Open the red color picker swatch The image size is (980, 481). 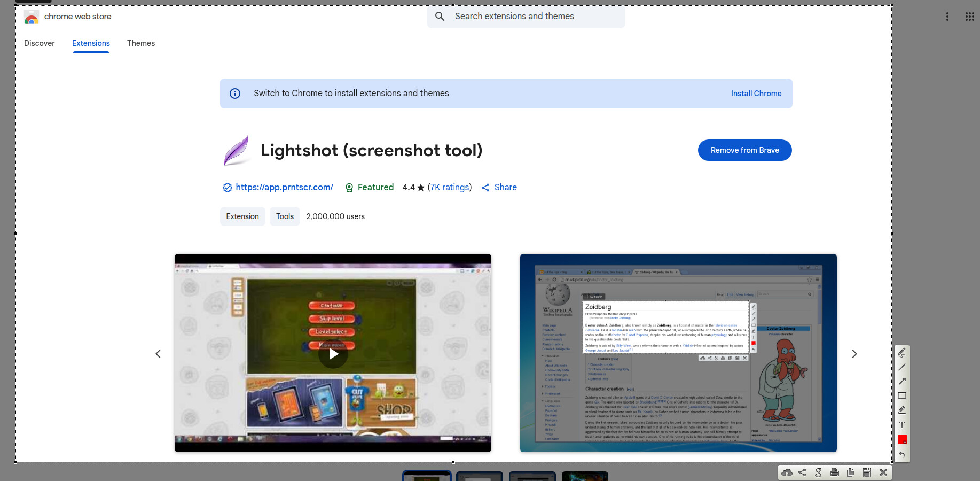pos(902,440)
